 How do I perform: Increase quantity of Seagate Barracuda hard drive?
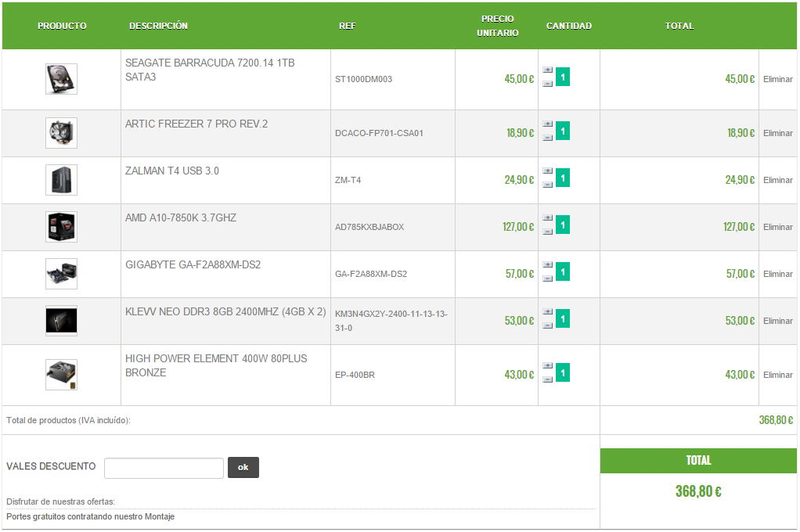547,70
